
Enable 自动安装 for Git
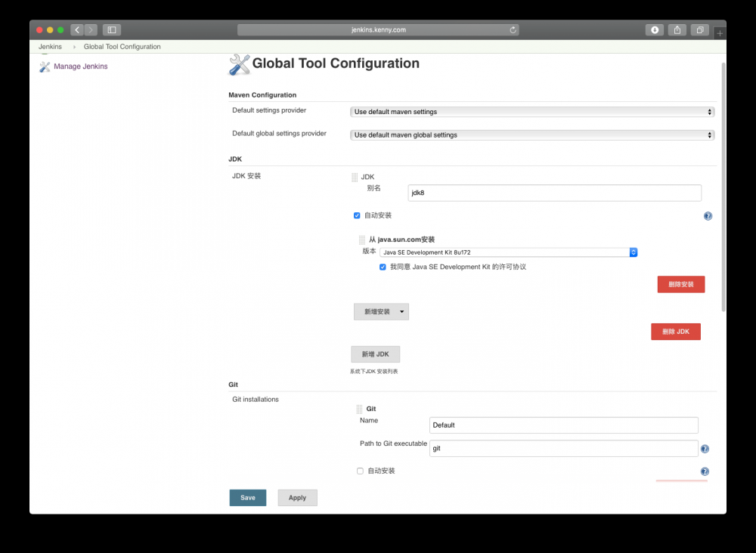360,471
